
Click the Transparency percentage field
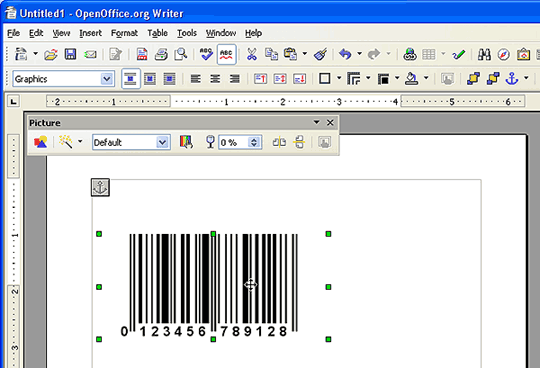point(234,142)
